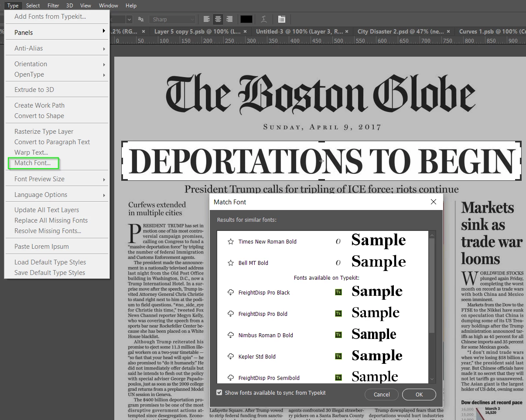Click OpenType icon beside Bell MT Bold
Screen dimensions: 526x420
[338, 263]
